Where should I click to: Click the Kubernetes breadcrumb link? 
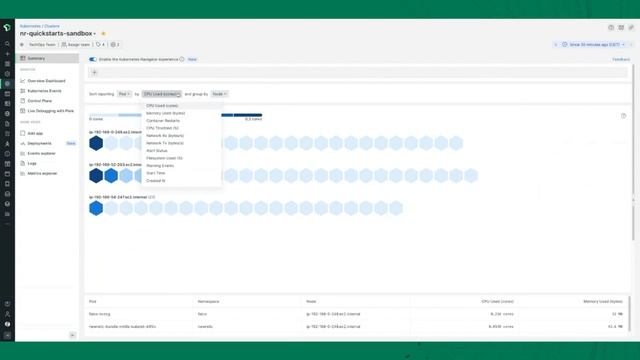tap(30, 26)
